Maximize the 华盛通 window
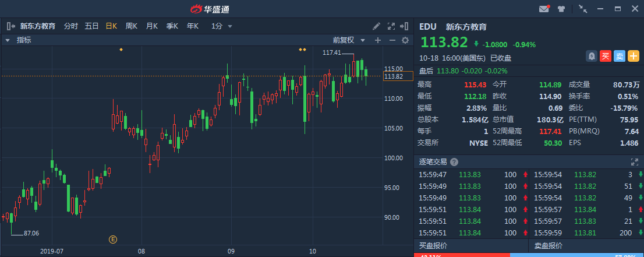Viewport: 644px width, 257px height. [617, 9]
